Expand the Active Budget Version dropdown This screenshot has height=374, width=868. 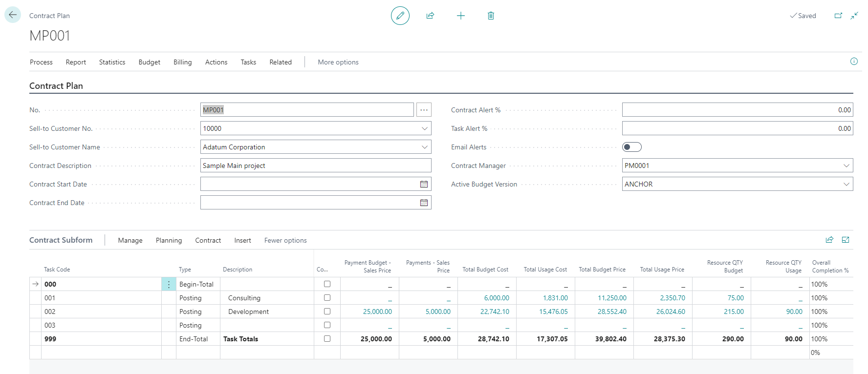coord(846,184)
